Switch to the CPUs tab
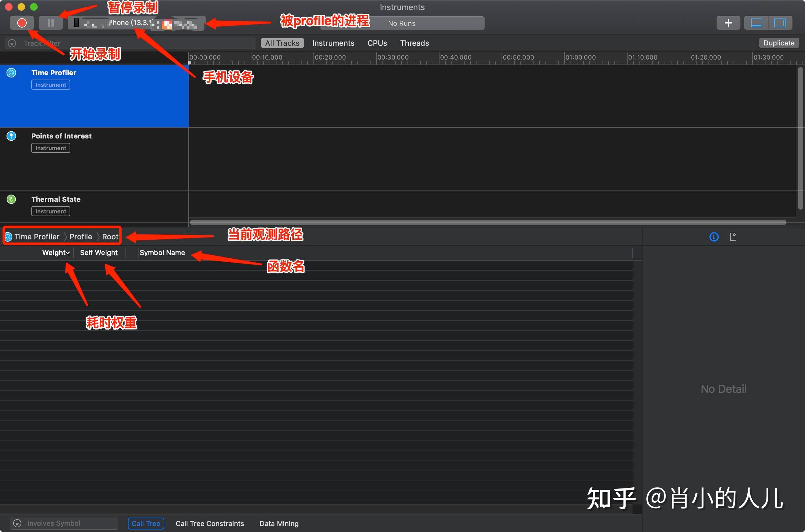805x532 pixels. click(x=377, y=43)
